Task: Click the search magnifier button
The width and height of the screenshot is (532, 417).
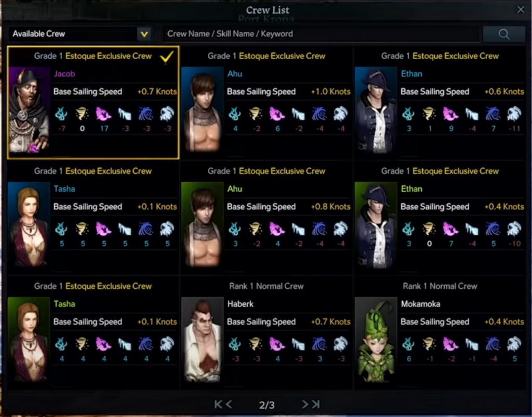Action: coord(503,34)
